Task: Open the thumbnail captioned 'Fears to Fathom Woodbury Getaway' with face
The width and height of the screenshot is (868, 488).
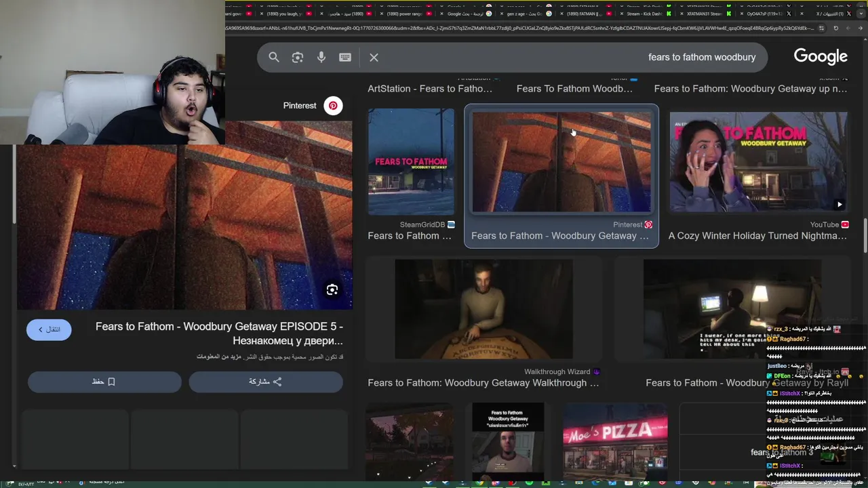Action: [x=508, y=442]
